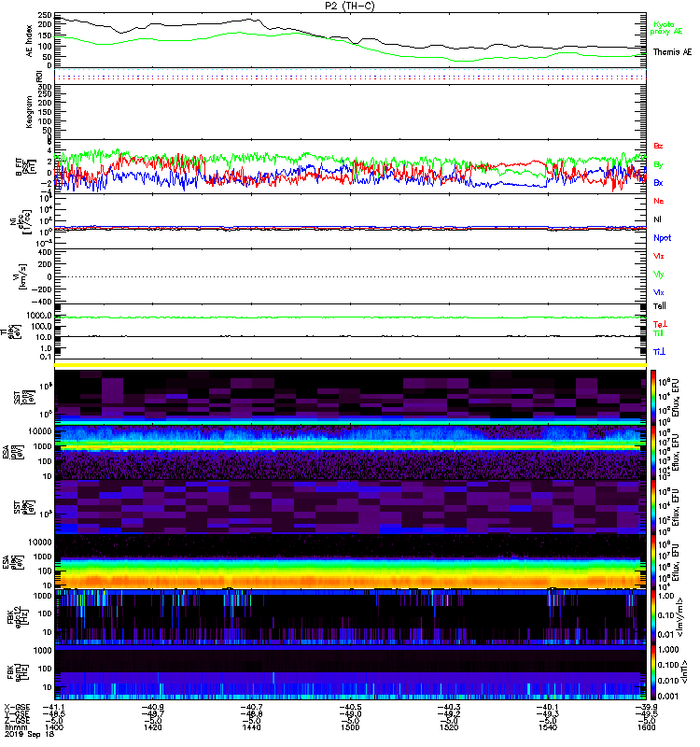
Task: Click the Tell temperature legend label
Action: click(x=660, y=306)
